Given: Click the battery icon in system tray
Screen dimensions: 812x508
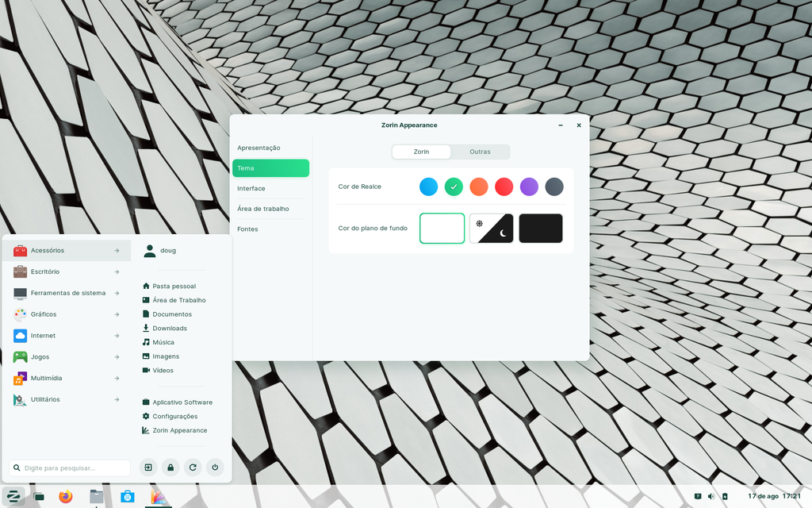Looking at the screenshot, I should tap(725, 497).
